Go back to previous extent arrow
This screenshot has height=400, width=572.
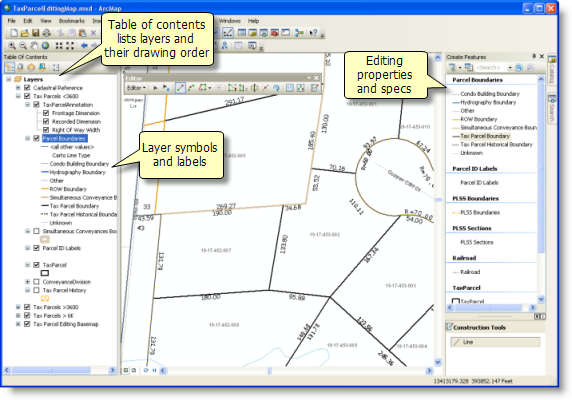[84, 46]
